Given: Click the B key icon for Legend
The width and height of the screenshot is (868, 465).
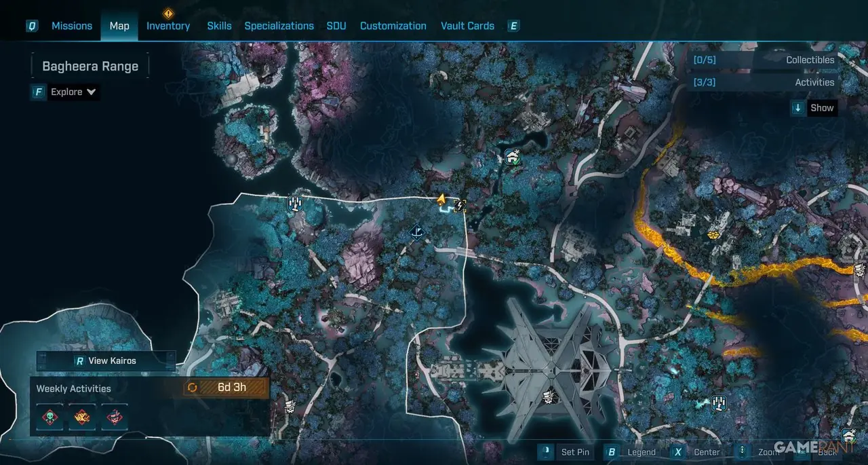Looking at the screenshot, I should click(x=612, y=451).
